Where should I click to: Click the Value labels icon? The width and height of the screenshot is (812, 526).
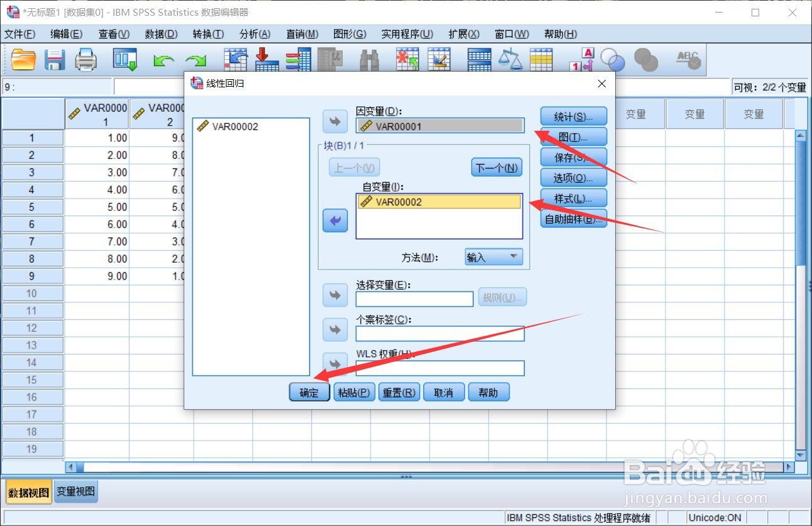[582, 60]
